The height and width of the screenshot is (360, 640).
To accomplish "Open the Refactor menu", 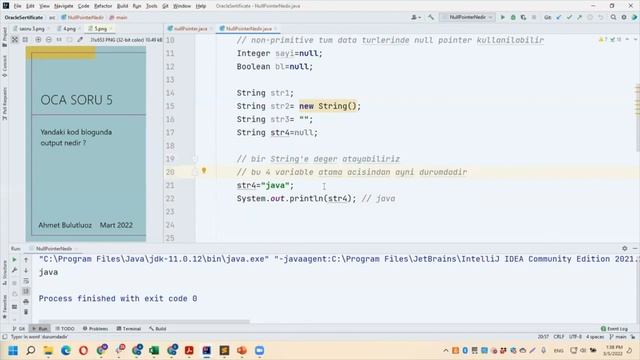I will click(103, 6).
